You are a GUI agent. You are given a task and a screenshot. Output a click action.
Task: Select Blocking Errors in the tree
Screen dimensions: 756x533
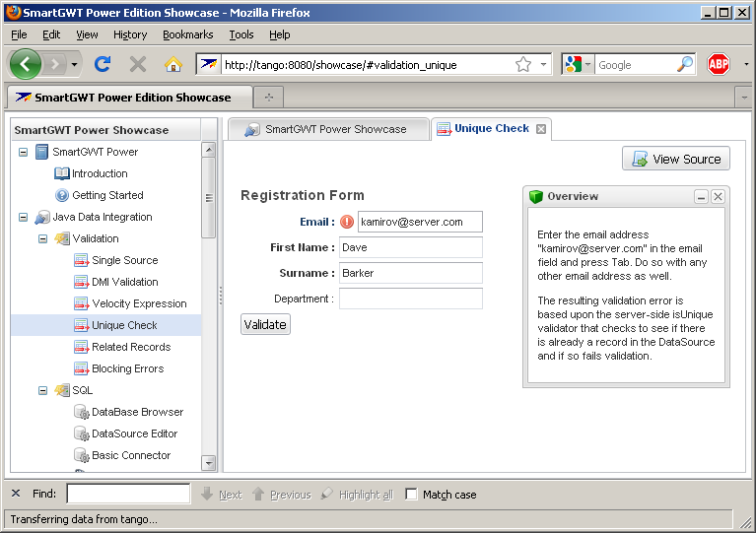click(127, 368)
